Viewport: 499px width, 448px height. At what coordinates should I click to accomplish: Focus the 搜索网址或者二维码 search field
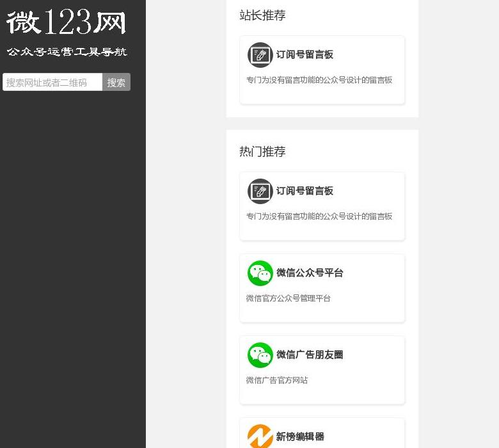(x=52, y=82)
